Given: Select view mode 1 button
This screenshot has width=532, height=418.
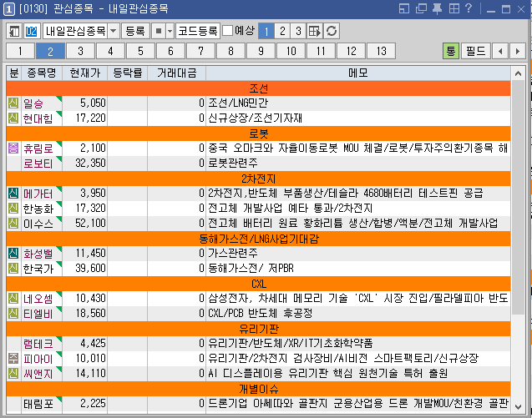Looking at the screenshot, I should [x=266, y=31].
